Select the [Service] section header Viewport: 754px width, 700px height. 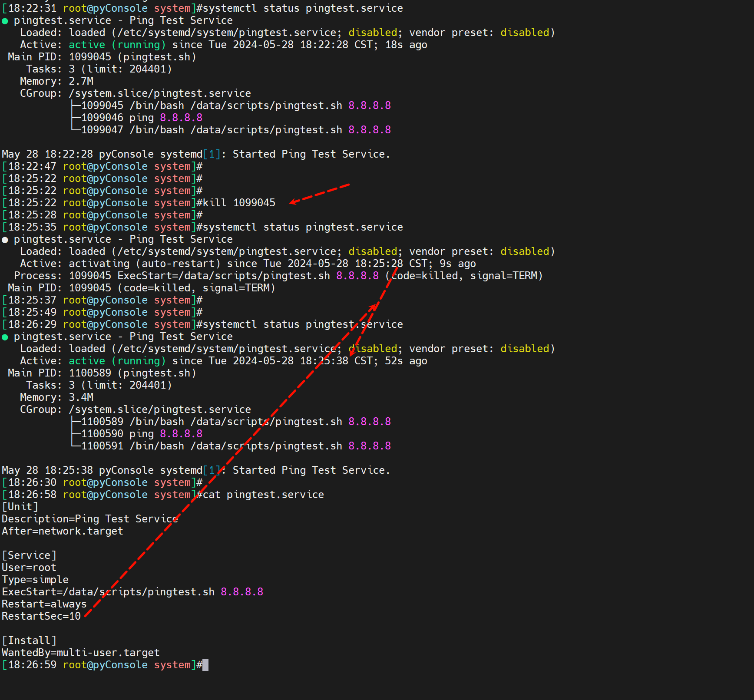(x=29, y=555)
